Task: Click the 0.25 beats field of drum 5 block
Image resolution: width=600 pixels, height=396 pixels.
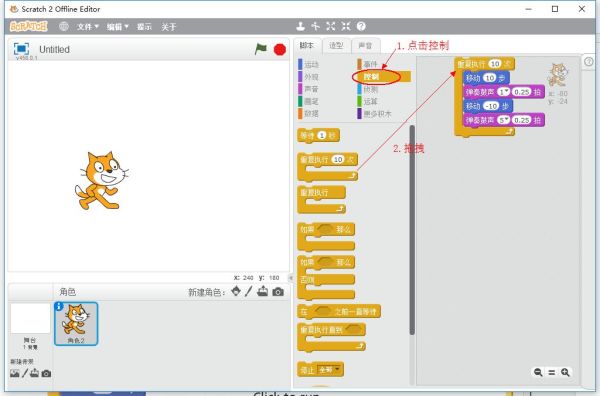Action: tap(522, 120)
